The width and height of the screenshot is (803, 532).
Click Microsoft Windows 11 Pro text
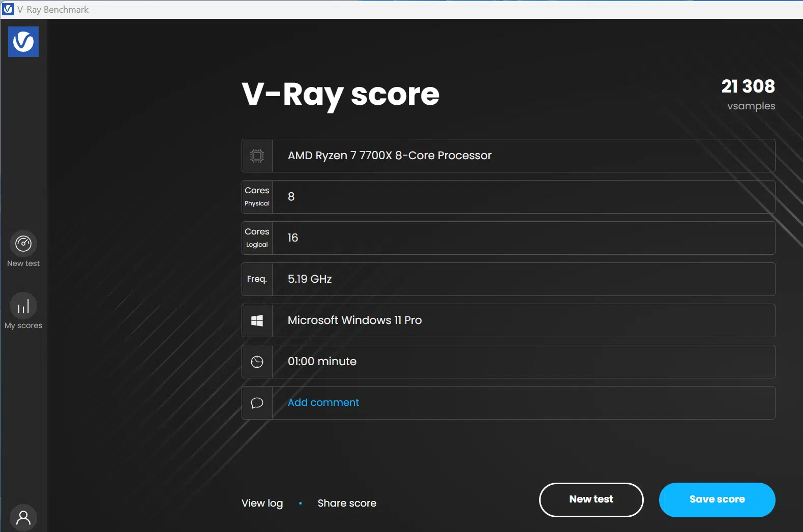coord(355,320)
